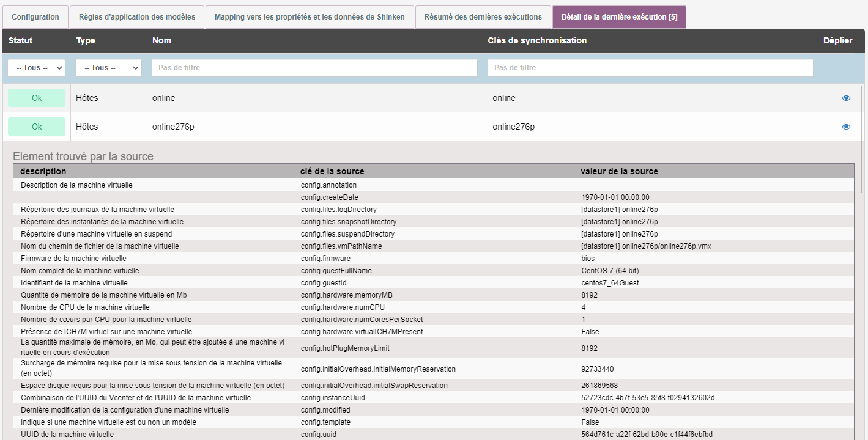This screenshot has height=440, width=868.
Task: Click the Clés de synchronisation filter field
Action: (650, 68)
